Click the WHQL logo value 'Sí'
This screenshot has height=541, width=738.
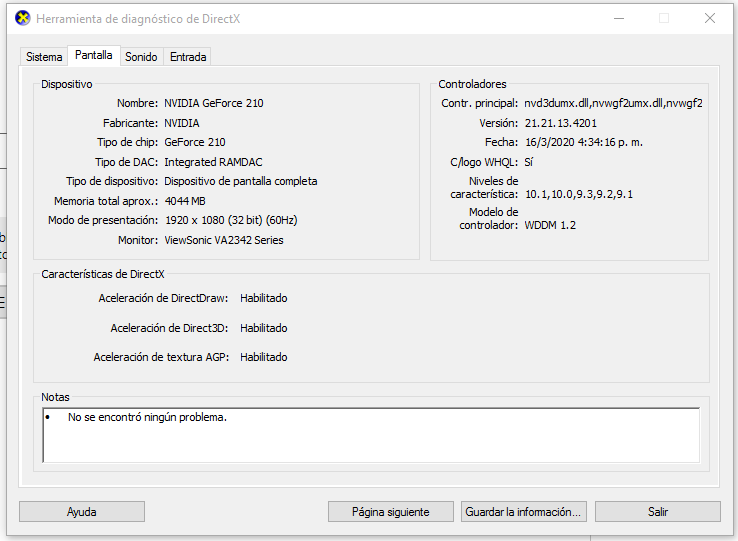pos(529,162)
